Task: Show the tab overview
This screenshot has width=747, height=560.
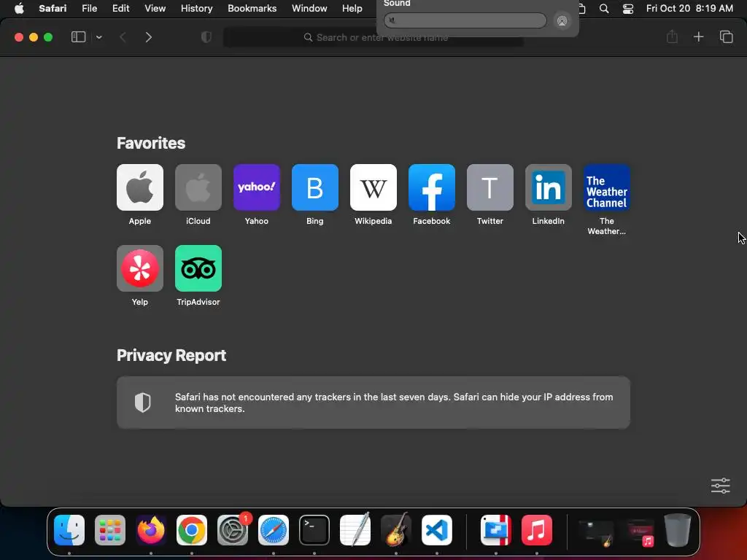Action: point(726,36)
